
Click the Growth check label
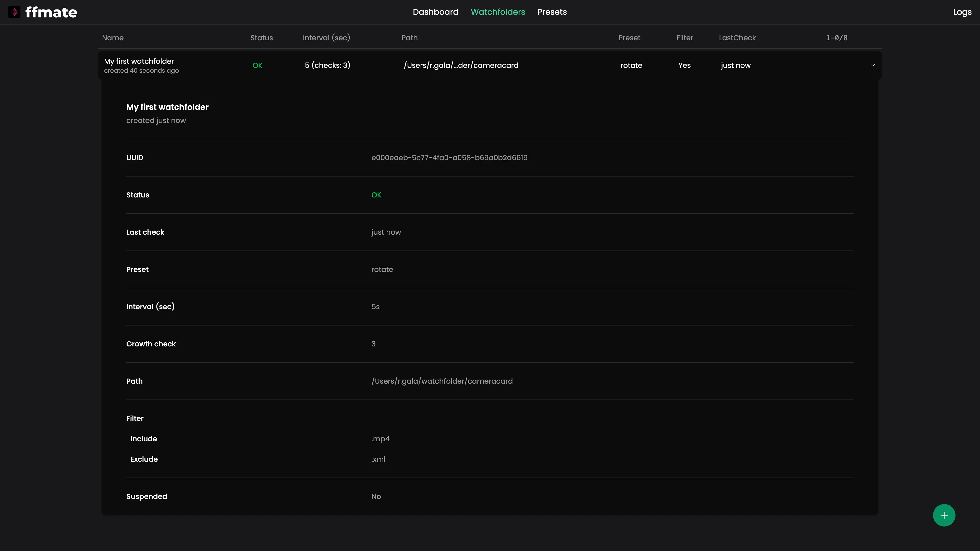151,344
